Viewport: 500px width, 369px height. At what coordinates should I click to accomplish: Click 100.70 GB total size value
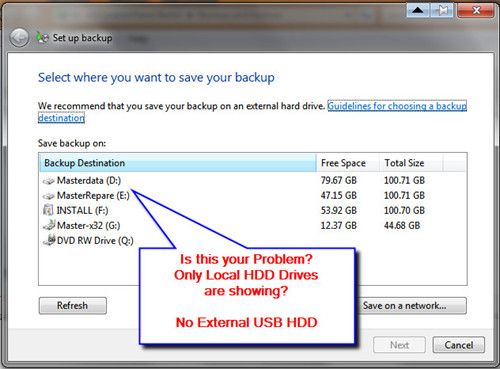(x=404, y=211)
